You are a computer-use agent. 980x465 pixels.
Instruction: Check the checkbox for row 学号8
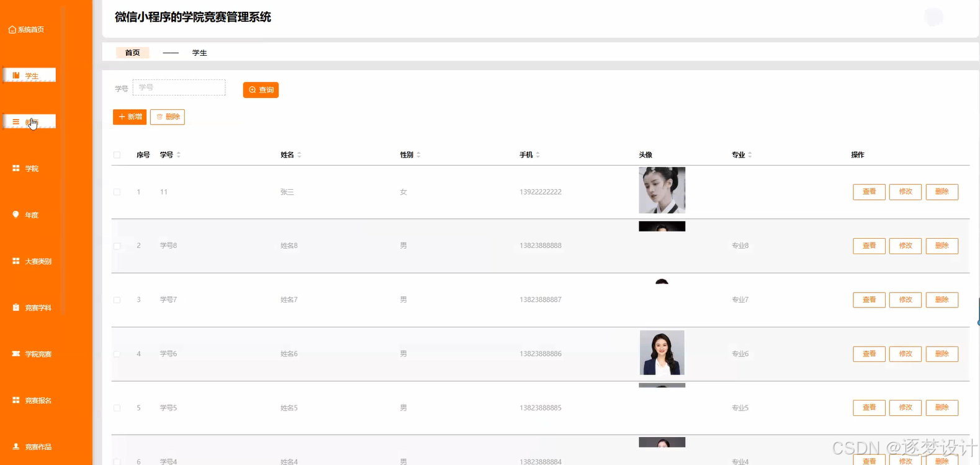117,246
